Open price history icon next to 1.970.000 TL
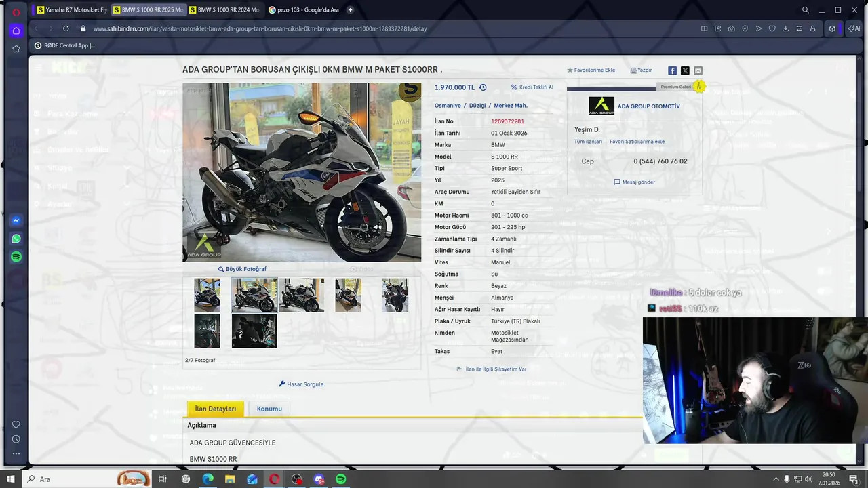This screenshot has width=868, height=488. coord(483,87)
